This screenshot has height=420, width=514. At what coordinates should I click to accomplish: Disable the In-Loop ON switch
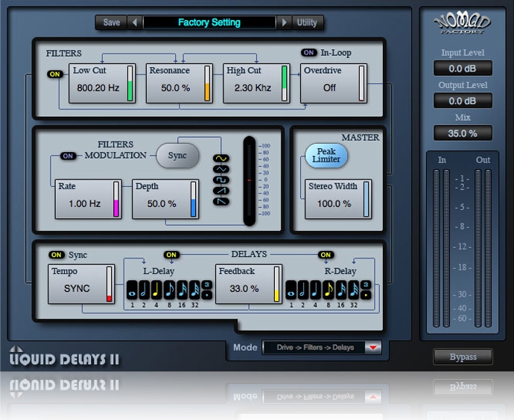point(308,53)
